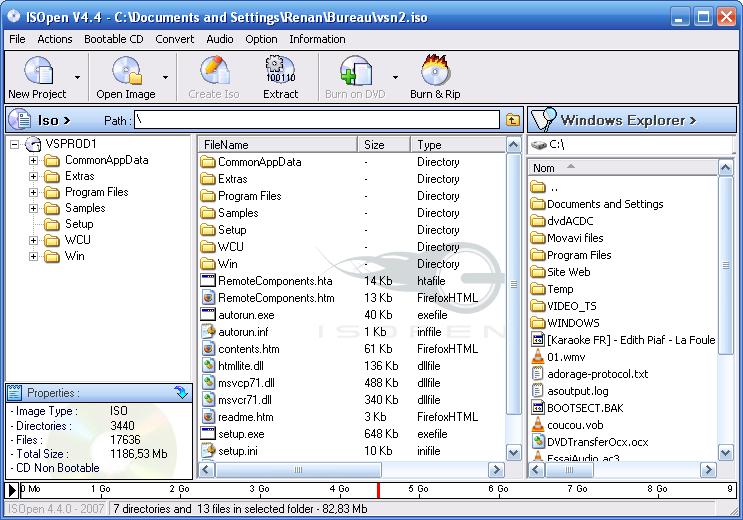
Task: Select setup.exe in file list
Action: pyautogui.click(x=241, y=434)
